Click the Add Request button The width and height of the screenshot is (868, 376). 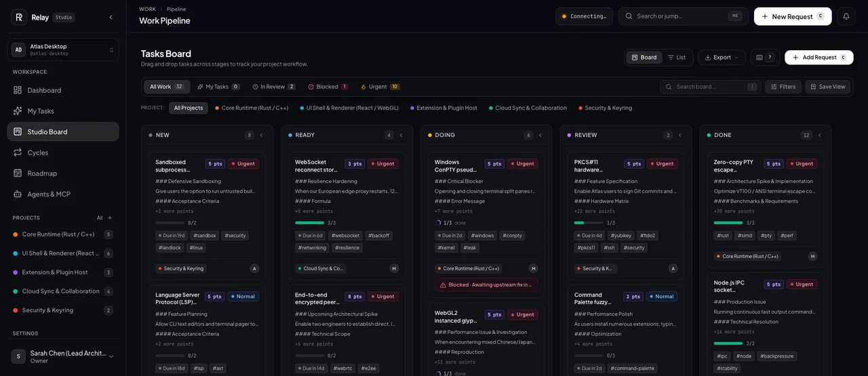point(819,58)
